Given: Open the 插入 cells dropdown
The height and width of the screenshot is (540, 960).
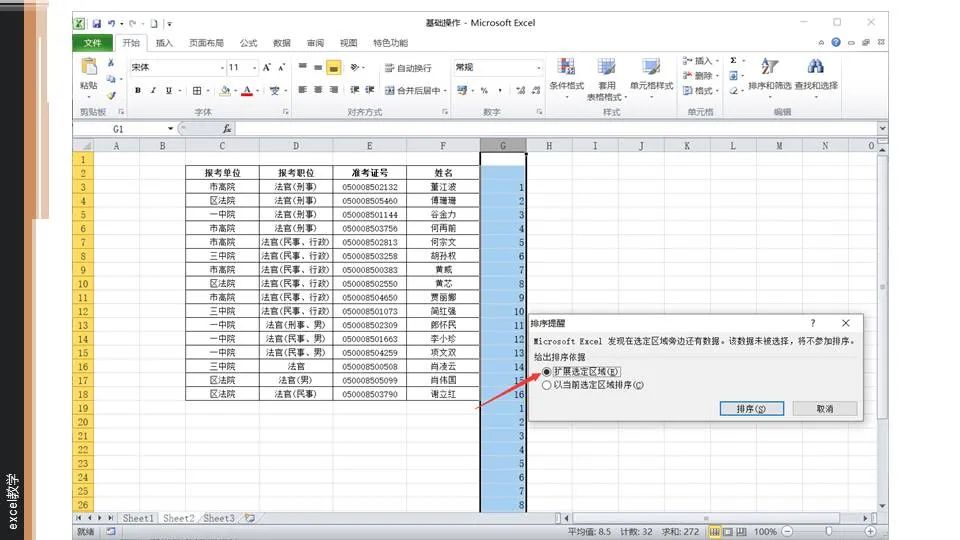Looking at the screenshot, I should [x=702, y=61].
